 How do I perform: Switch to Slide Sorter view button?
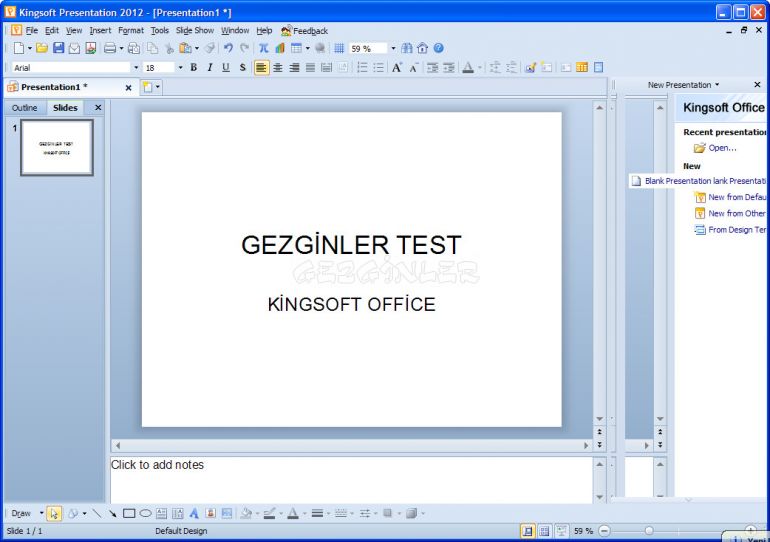coord(544,531)
